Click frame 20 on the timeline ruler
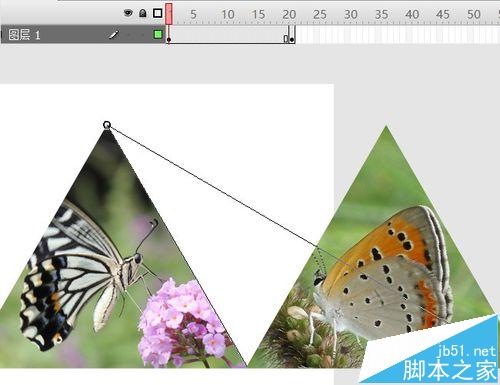Image resolution: width=500 pixels, height=385 pixels. [289, 14]
